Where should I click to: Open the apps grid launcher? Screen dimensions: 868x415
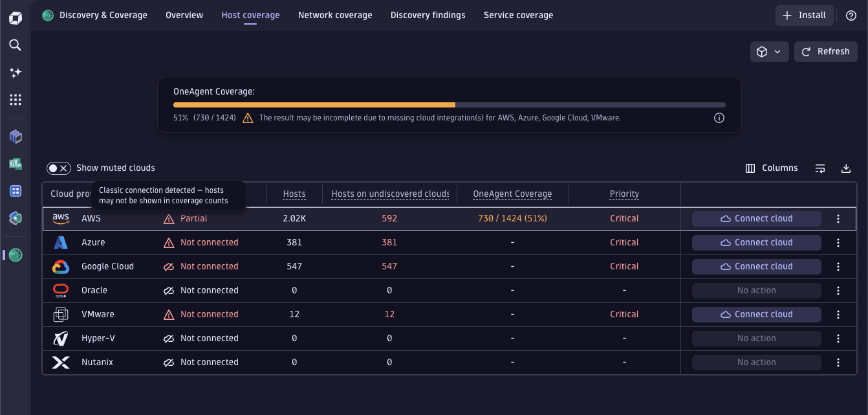tap(16, 100)
